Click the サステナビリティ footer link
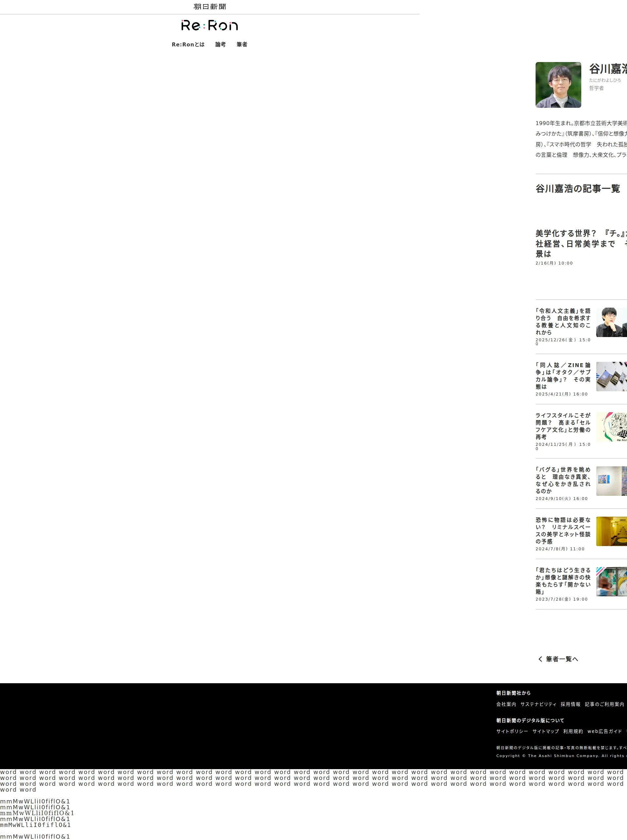 (x=538, y=704)
